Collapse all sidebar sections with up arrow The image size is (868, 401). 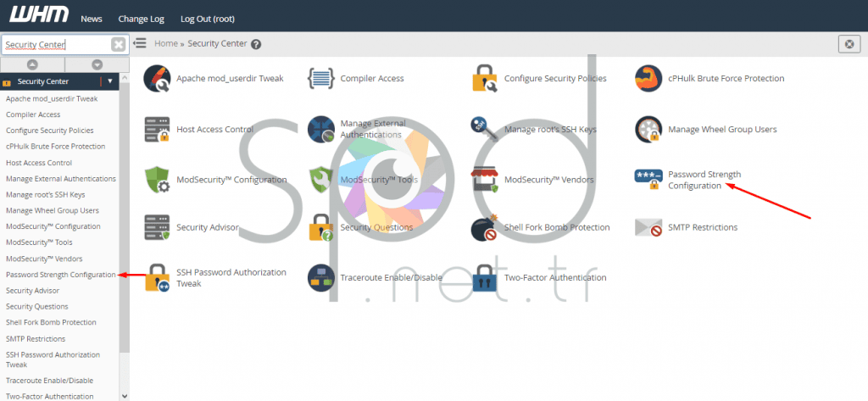pos(33,64)
